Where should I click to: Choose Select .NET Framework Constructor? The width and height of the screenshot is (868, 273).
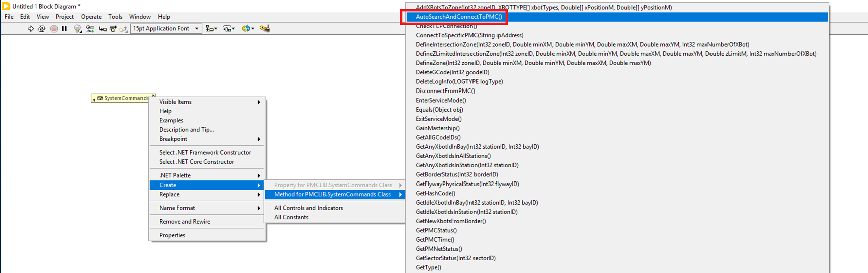(205, 152)
